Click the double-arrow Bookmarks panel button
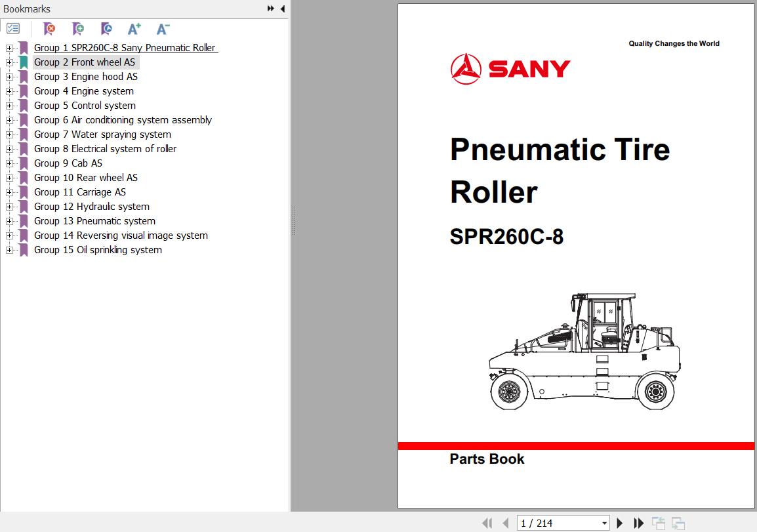757x532 pixels. point(270,9)
